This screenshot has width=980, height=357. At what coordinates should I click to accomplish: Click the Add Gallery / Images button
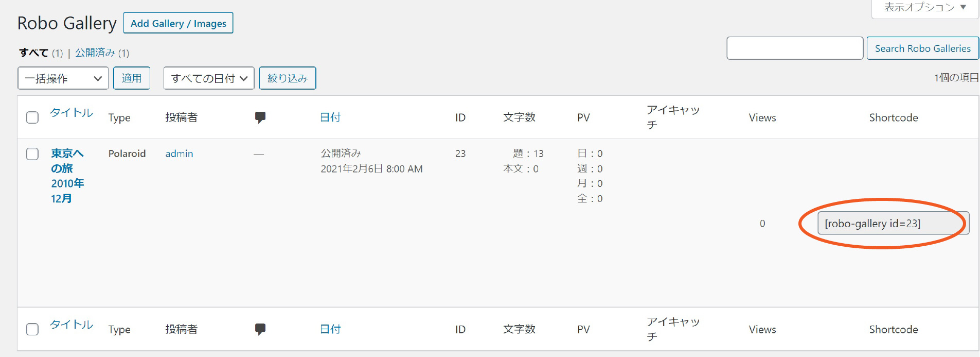click(x=178, y=23)
